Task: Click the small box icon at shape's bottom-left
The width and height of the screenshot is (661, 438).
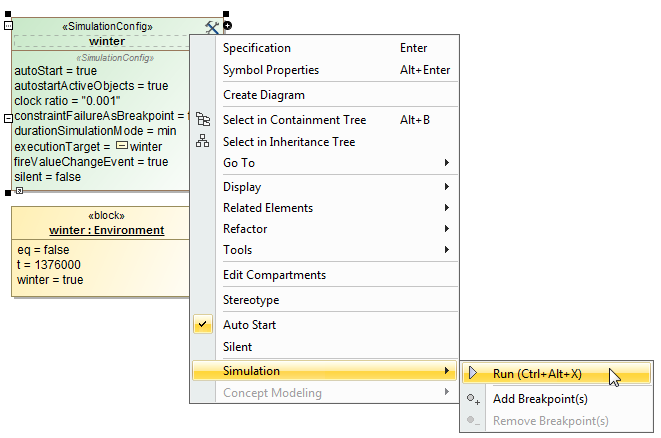Action: [x=18, y=190]
